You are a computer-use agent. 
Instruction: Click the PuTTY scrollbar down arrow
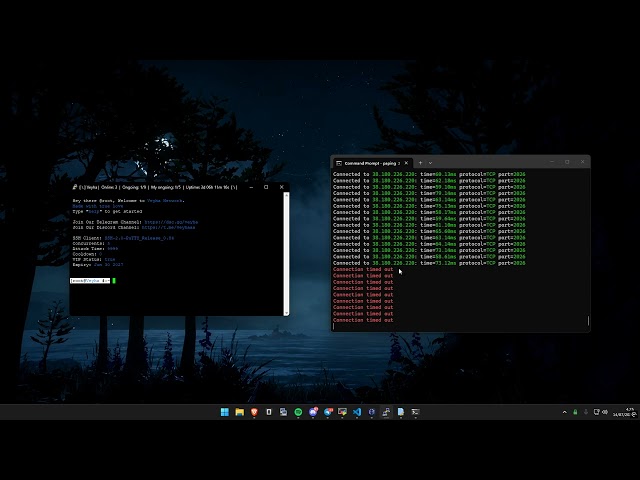point(286,313)
